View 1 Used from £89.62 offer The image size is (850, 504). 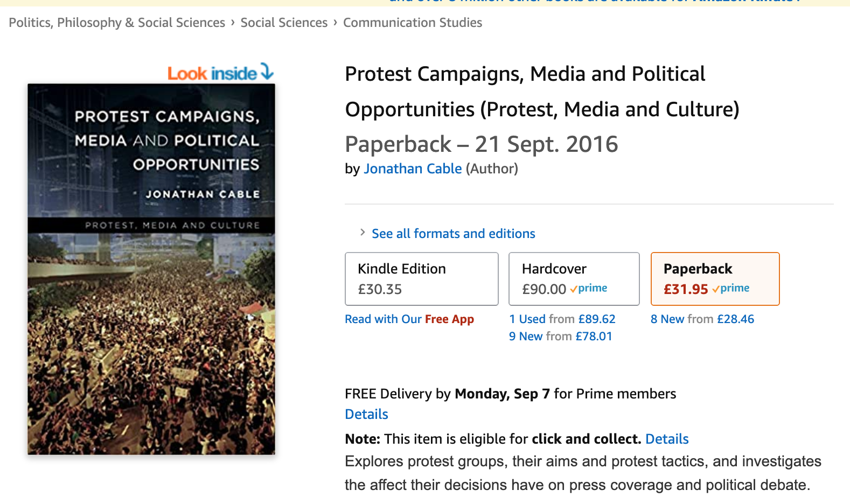[562, 319]
